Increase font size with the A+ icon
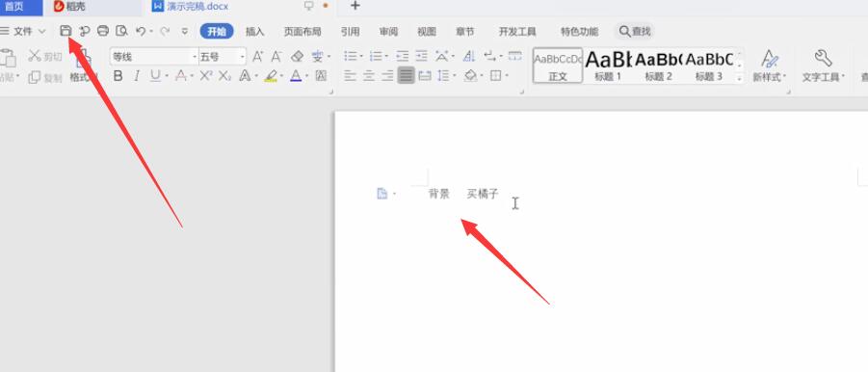Image resolution: width=868 pixels, height=372 pixels. [x=257, y=57]
